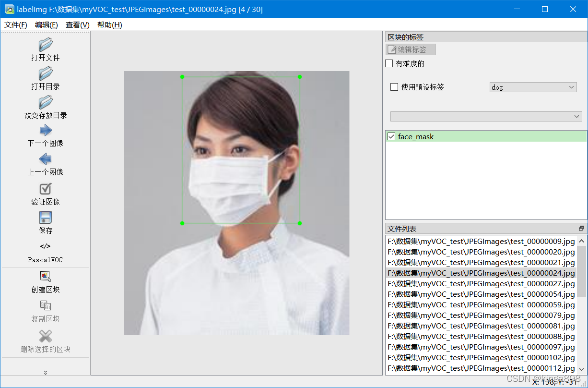The height and width of the screenshot is (388, 588).
Task: Select test_00000088.jpg in file list
Action: pyautogui.click(x=481, y=337)
